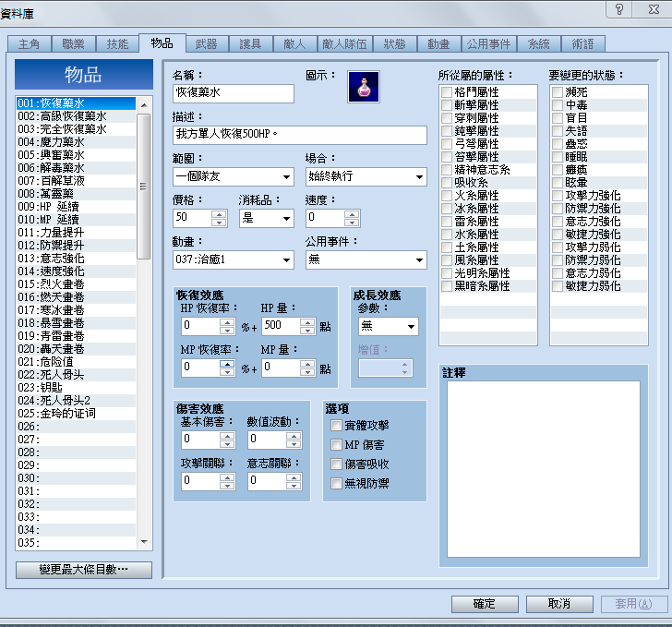Check the 格鬥屬性 element

coord(447,92)
